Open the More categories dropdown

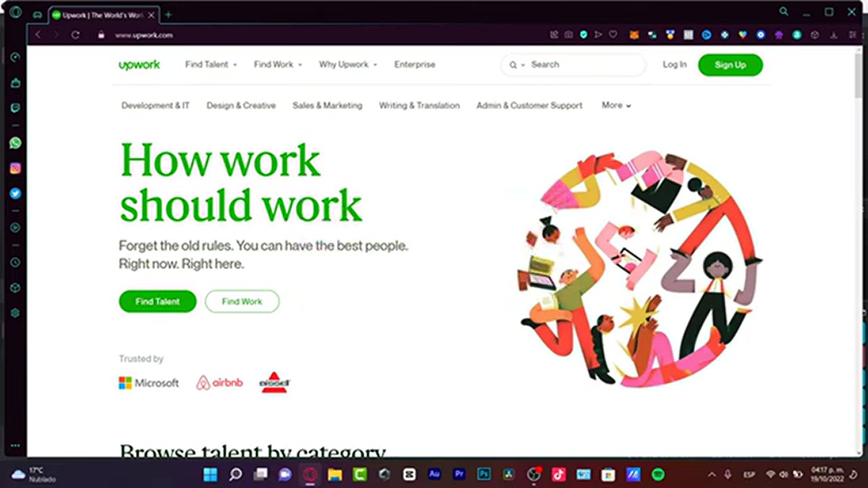pyautogui.click(x=616, y=105)
